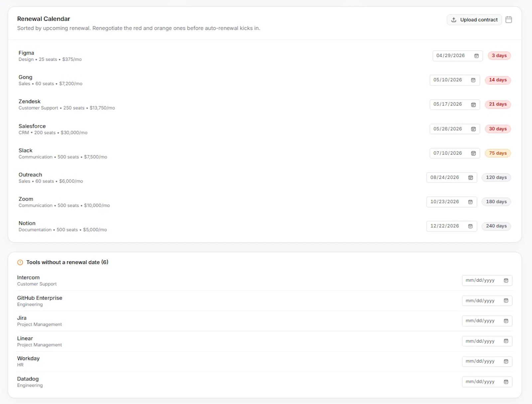532x404 pixels.
Task: Select the Slack tool name
Action: 26,150
